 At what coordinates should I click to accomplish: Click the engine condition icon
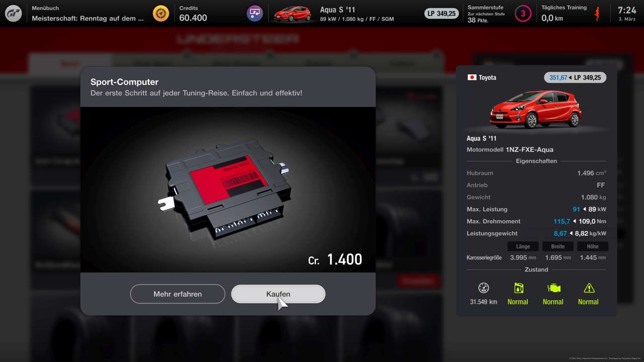553,288
